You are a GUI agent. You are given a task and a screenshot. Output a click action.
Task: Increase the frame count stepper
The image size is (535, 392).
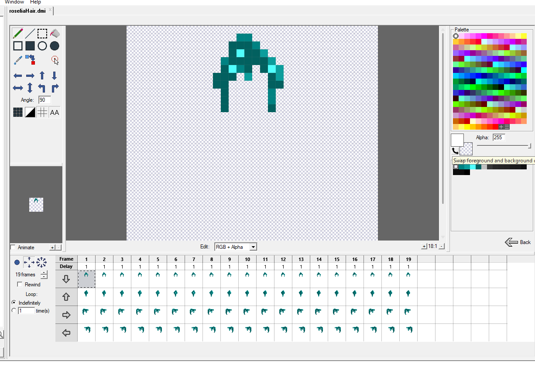tap(44, 273)
